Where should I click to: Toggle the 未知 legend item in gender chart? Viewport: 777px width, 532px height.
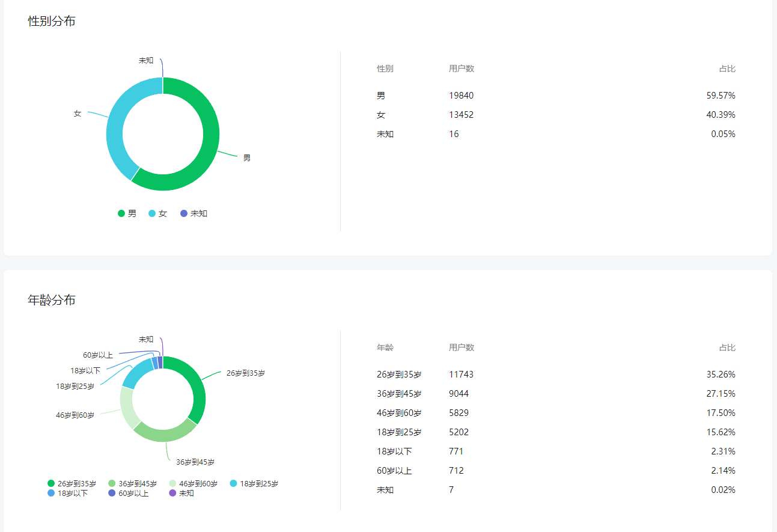coord(194,213)
